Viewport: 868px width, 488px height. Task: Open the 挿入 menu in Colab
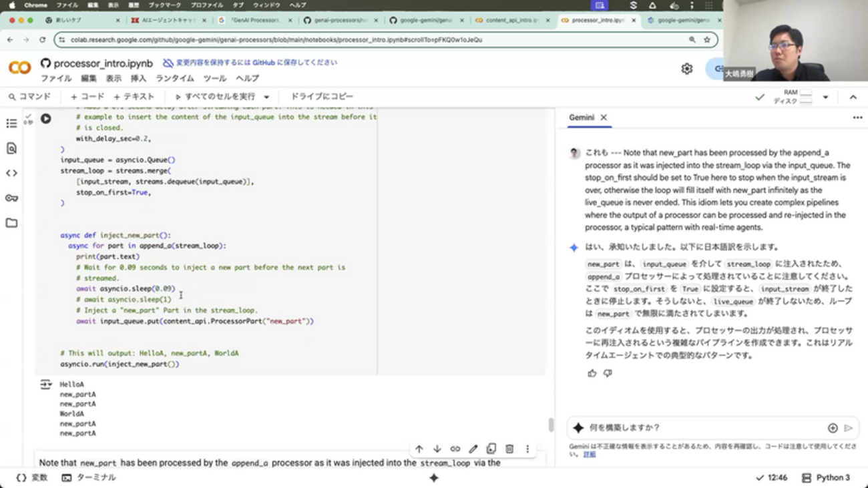tap(138, 79)
